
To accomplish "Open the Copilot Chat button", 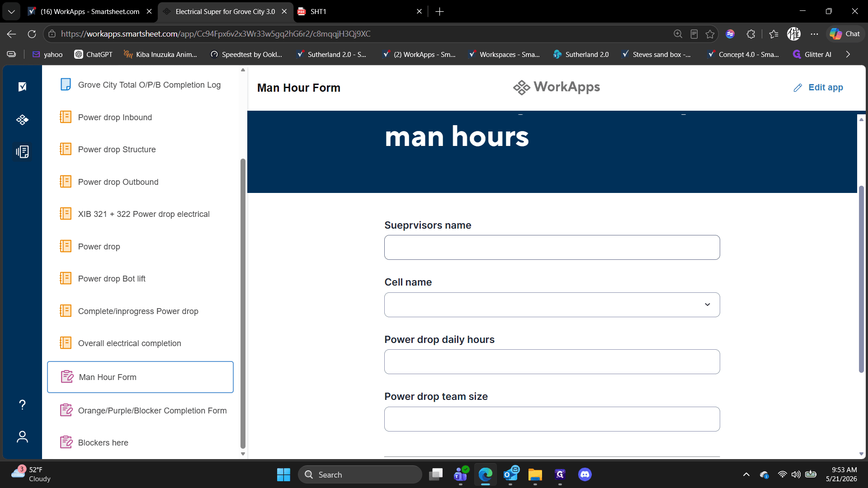I will point(845,34).
